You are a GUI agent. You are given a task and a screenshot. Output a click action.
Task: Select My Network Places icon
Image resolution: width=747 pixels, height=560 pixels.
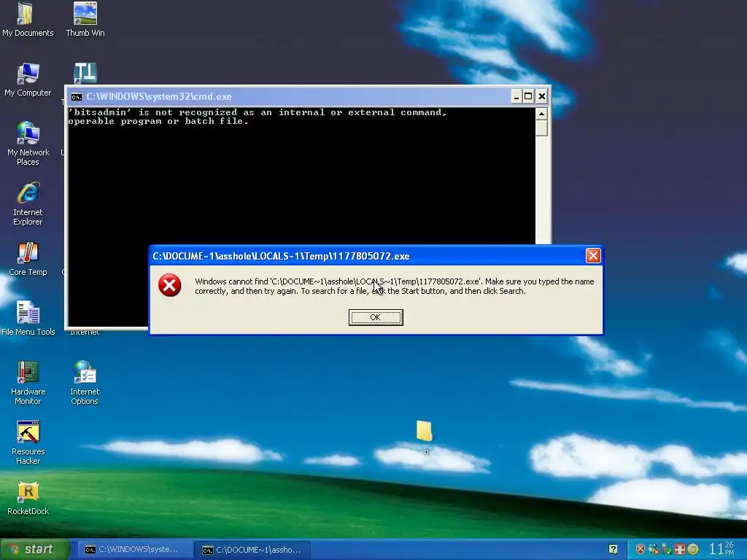click(x=28, y=144)
